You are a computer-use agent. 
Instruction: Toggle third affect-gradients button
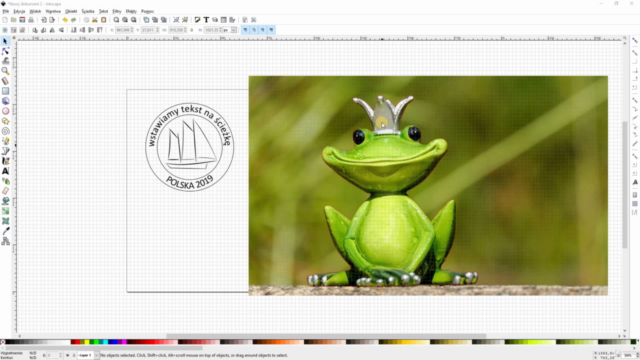[262, 30]
